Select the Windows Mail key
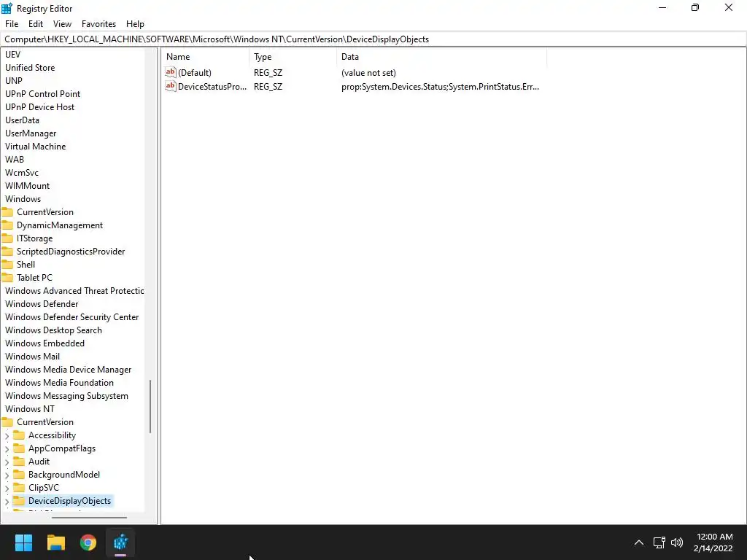The image size is (747, 560). (32, 356)
